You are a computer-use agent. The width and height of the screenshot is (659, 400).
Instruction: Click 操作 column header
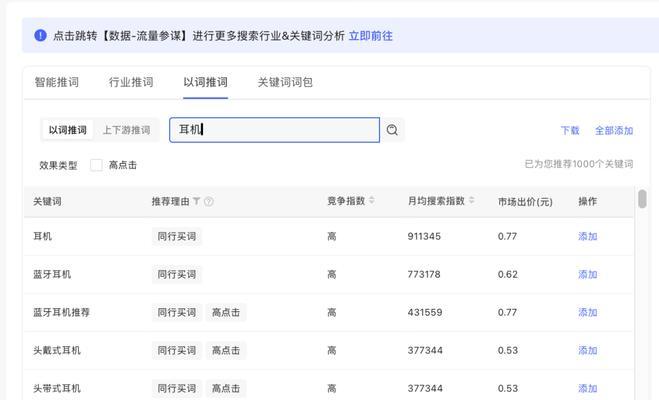pyautogui.click(x=588, y=202)
